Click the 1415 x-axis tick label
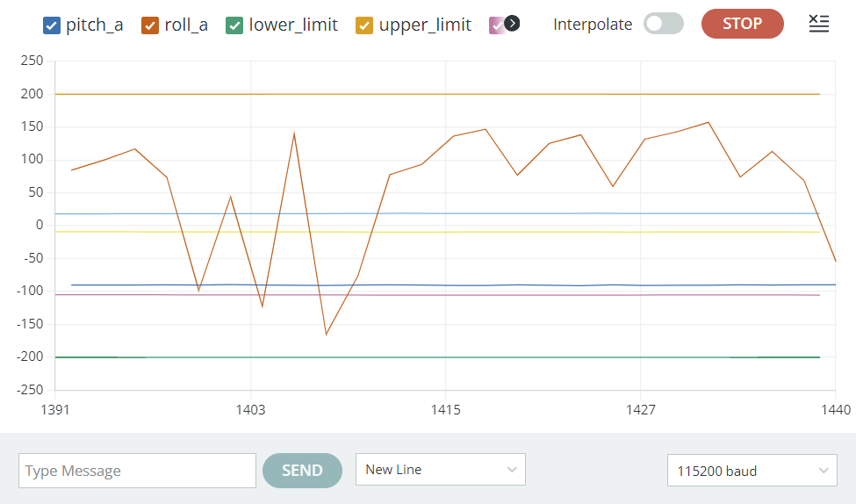The height and width of the screenshot is (504, 856). click(x=445, y=409)
